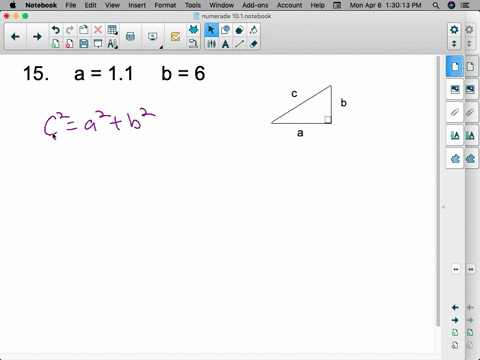The height and width of the screenshot is (360, 480).
Task: Open the Tools menu
Action: click(193, 5)
